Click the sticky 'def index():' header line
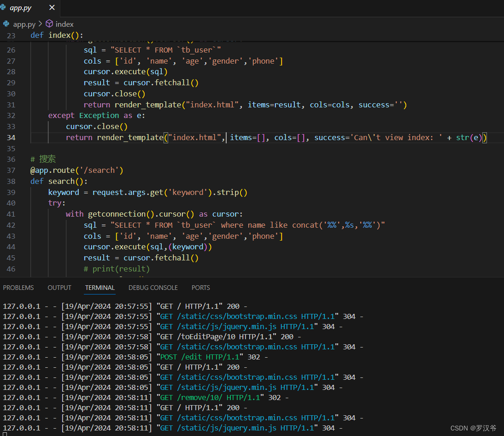 tap(57, 35)
